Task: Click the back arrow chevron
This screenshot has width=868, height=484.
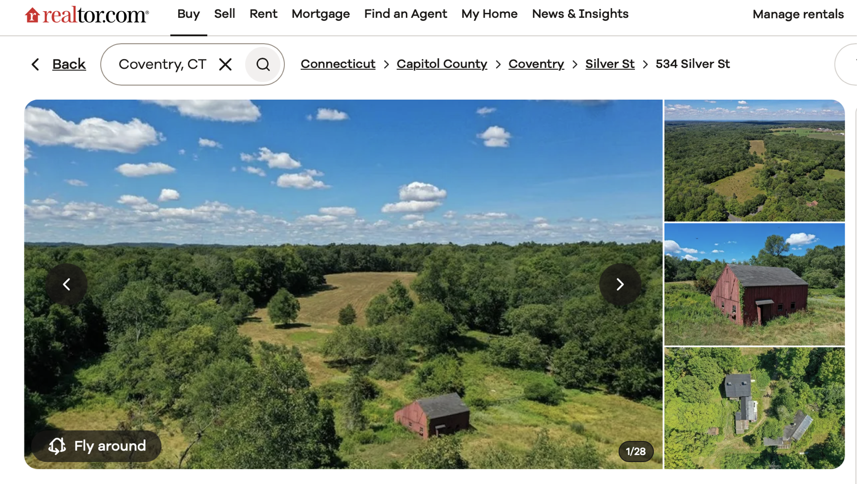Action: (35, 64)
